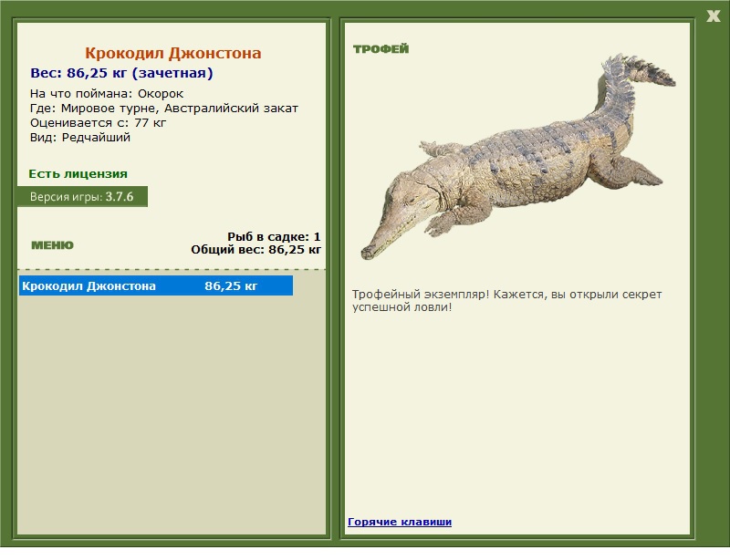Click the Где: Мировое турне, Австралийский закат line
Image resolution: width=730 pixels, height=560 pixels.
coord(164,109)
